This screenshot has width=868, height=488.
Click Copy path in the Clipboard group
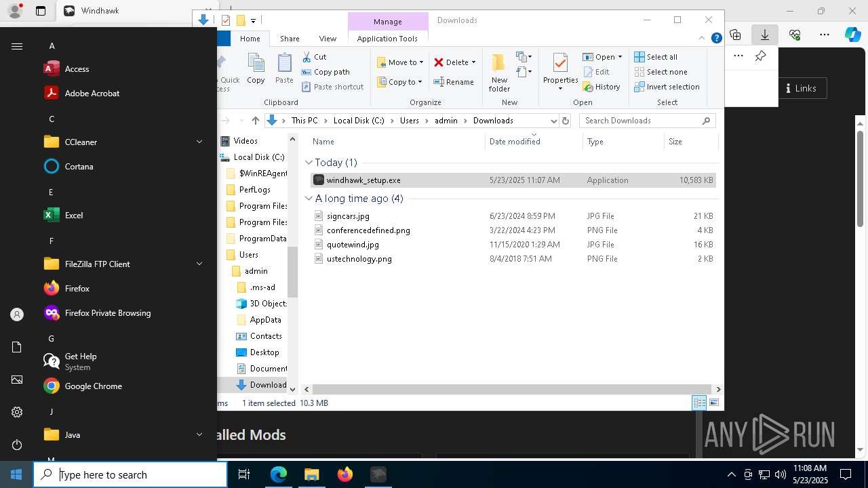coord(325,72)
